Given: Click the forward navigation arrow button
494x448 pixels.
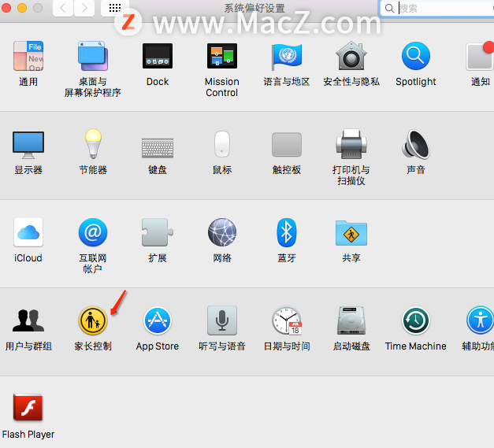Looking at the screenshot, I should (84, 8).
